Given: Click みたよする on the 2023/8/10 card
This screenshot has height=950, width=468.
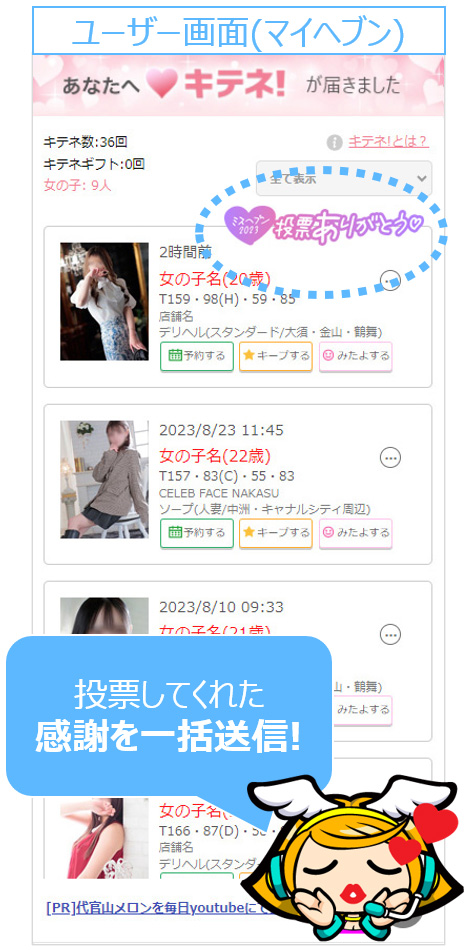Looking at the screenshot, I should tap(362, 709).
